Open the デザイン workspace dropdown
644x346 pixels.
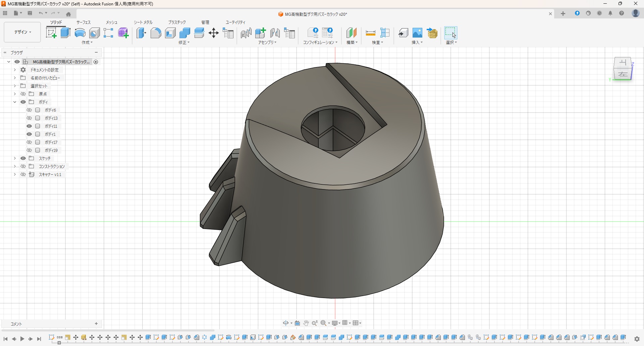pos(22,32)
